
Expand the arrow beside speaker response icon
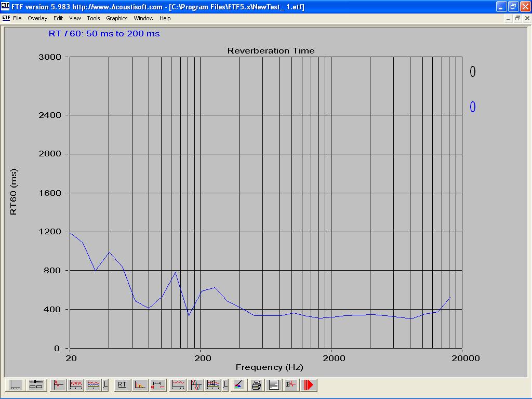click(x=225, y=385)
